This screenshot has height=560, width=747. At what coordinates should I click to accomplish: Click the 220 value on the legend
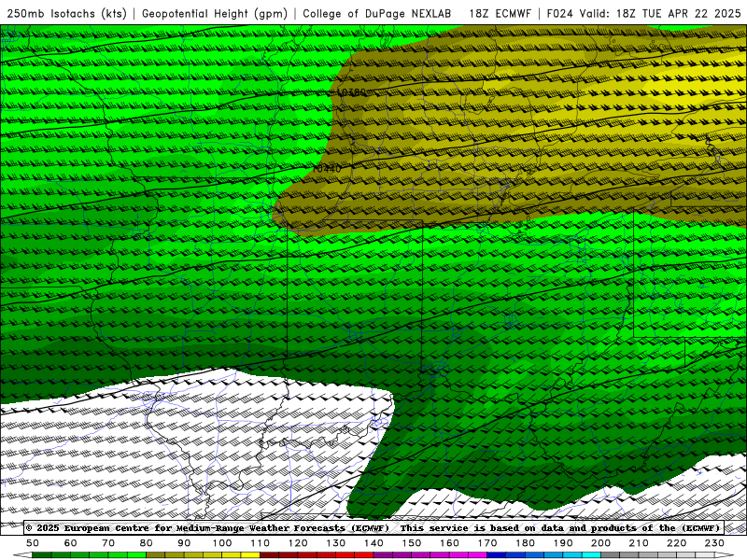[x=676, y=543]
